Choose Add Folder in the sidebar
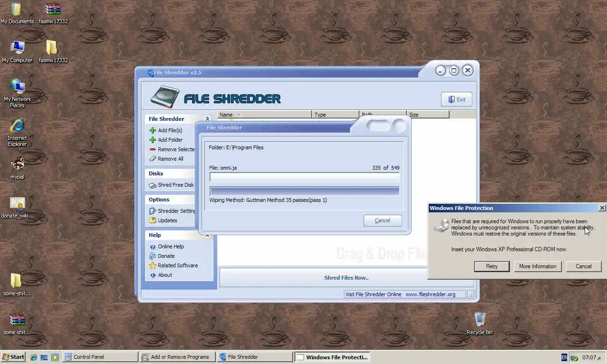The width and height of the screenshot is (607, 364). (166, 140)
